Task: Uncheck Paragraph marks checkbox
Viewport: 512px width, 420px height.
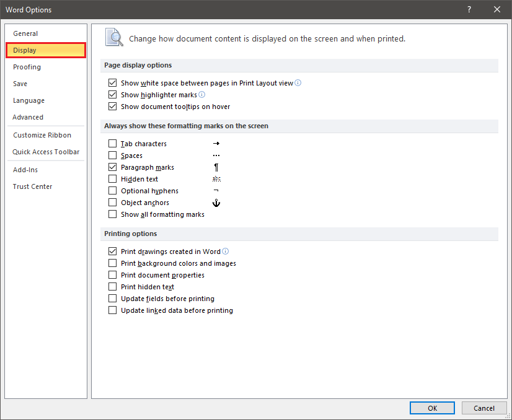Action: click(112, 167)
